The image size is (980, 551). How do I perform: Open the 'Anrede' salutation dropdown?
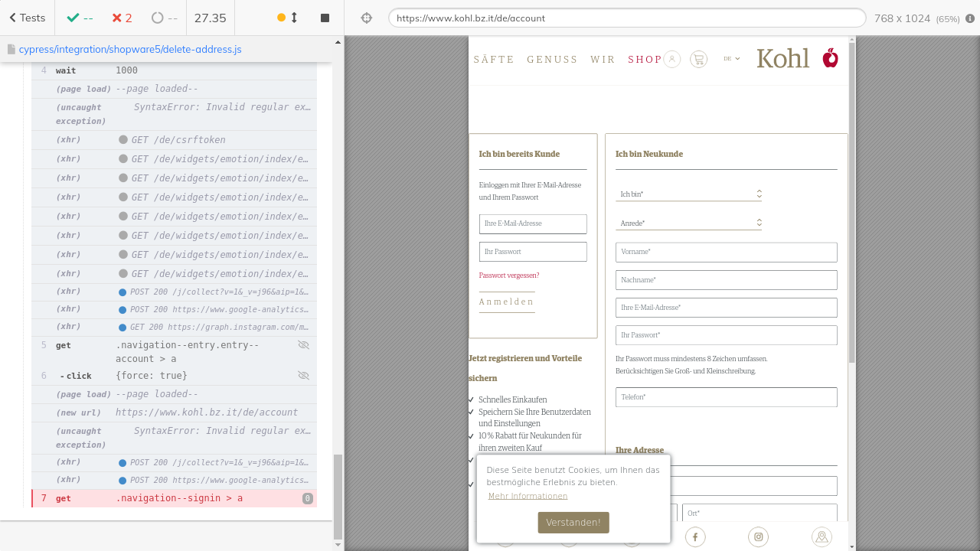(x=688, y=223)
